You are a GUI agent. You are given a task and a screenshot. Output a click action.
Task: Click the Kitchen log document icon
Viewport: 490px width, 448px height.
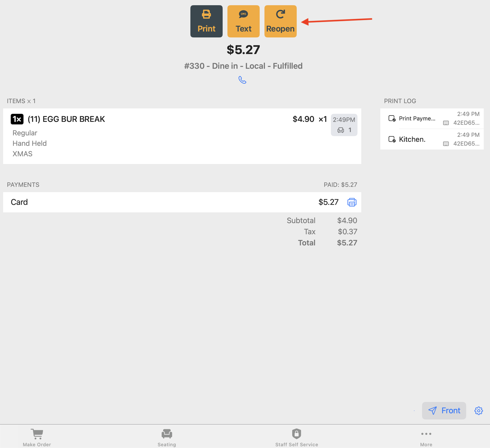(392, 139)
